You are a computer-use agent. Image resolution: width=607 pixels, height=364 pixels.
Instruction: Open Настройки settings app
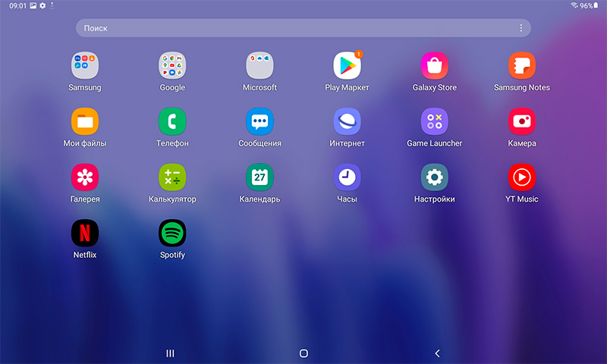click(435, 177)
